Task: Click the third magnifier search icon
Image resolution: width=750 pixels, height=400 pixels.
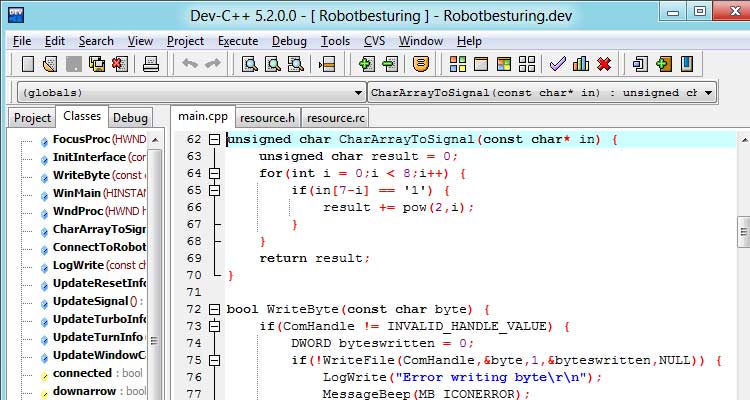Action: click(x=296, y=64)
